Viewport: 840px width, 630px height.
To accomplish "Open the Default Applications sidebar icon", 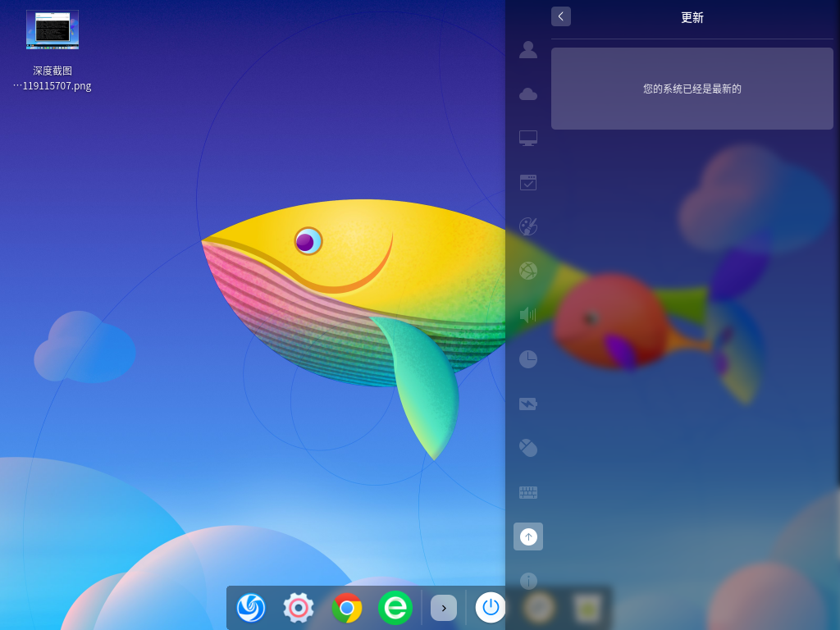I will (527, 182).
